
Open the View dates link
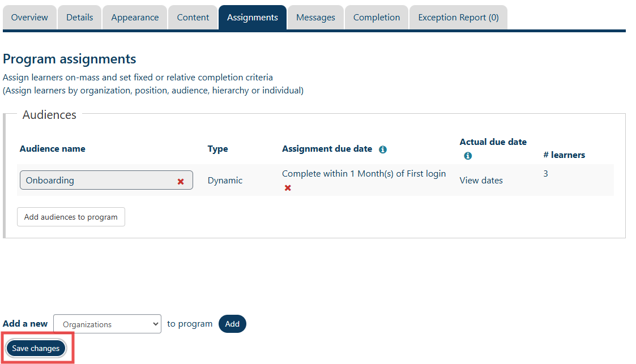point(481,180)
